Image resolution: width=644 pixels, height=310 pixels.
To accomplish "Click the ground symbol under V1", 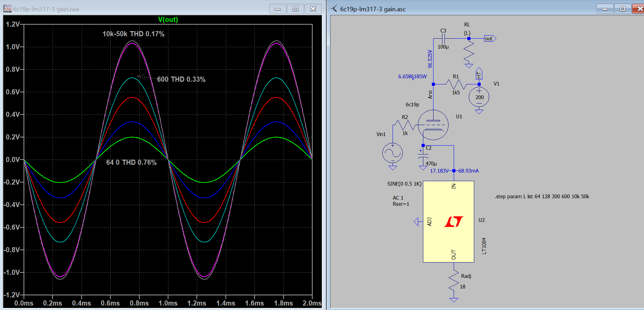I will click(x=479, y=111).
